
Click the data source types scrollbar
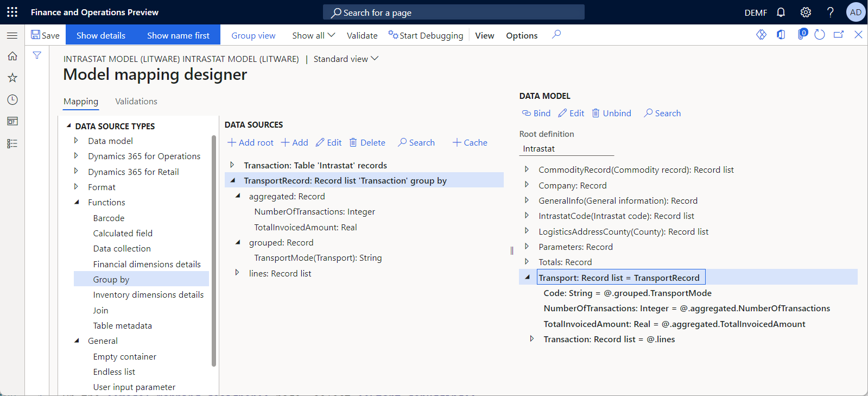tap(214, 250)
